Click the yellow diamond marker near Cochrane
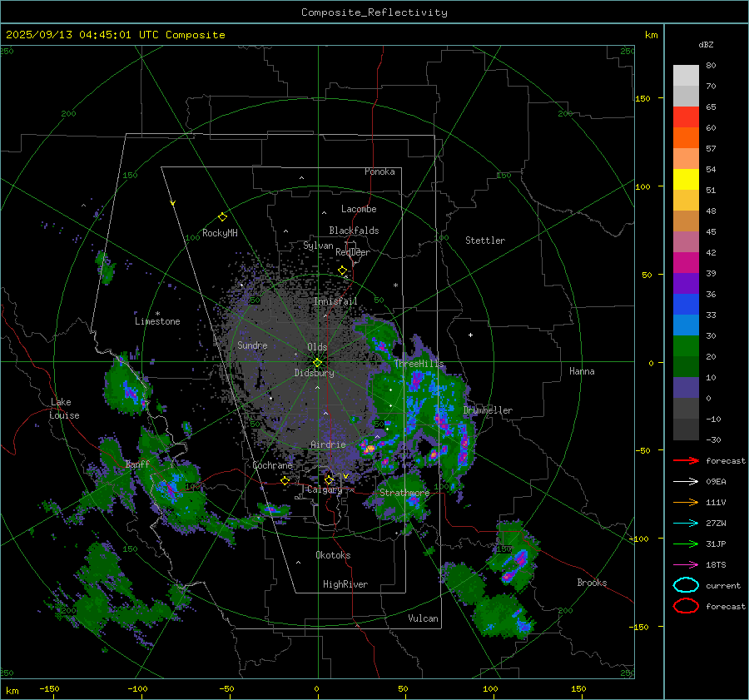749x700 pixels. [285, 481]
